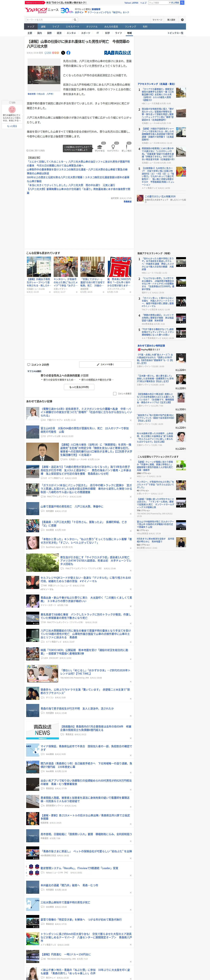Toggle the コメント非表示 checkbox
Screen dimensions: 210x980
(x=115, y=394)
